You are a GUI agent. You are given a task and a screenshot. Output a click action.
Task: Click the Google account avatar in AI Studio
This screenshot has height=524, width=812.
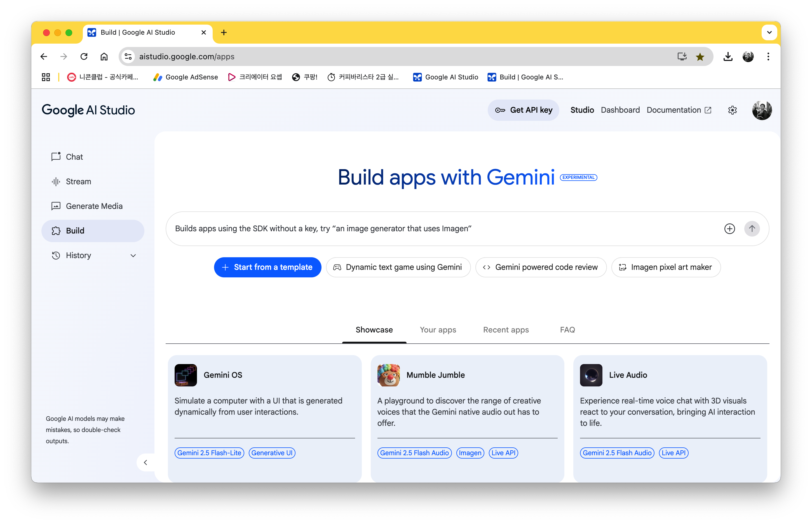[x=762, y=110]
